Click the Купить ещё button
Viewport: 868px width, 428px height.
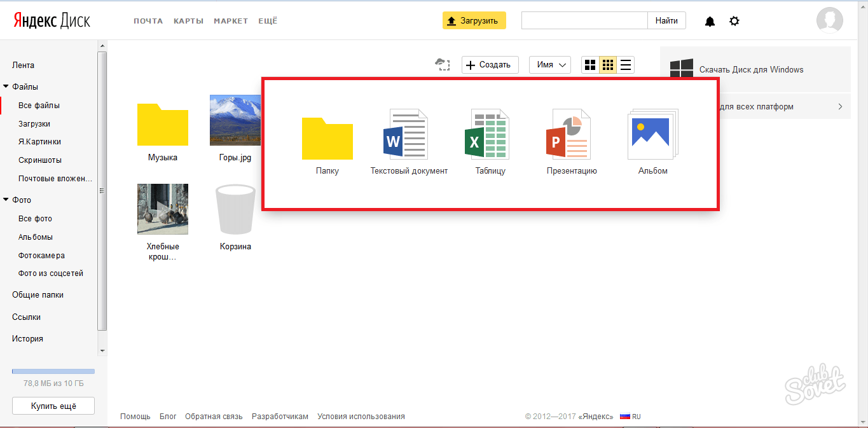53,406
